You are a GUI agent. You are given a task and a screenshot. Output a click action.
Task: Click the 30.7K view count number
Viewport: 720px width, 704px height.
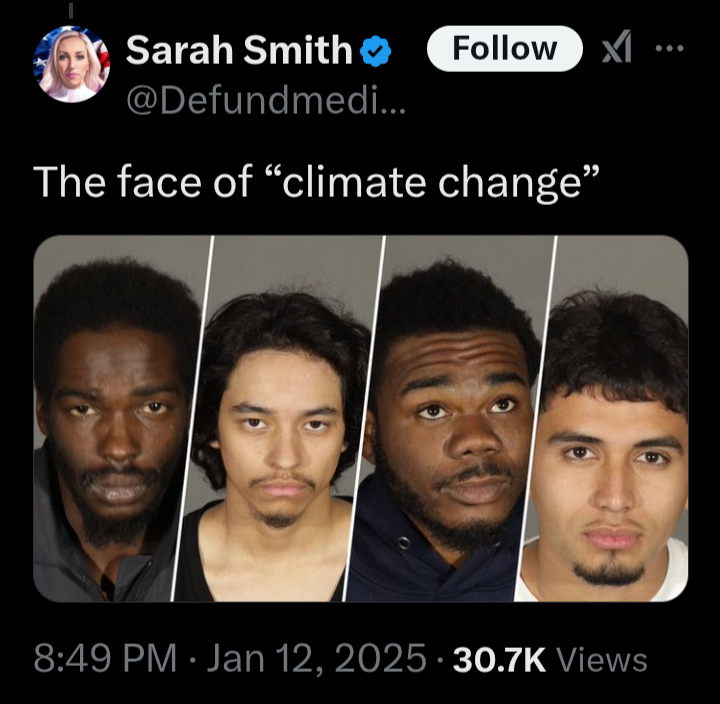(500, 660)
